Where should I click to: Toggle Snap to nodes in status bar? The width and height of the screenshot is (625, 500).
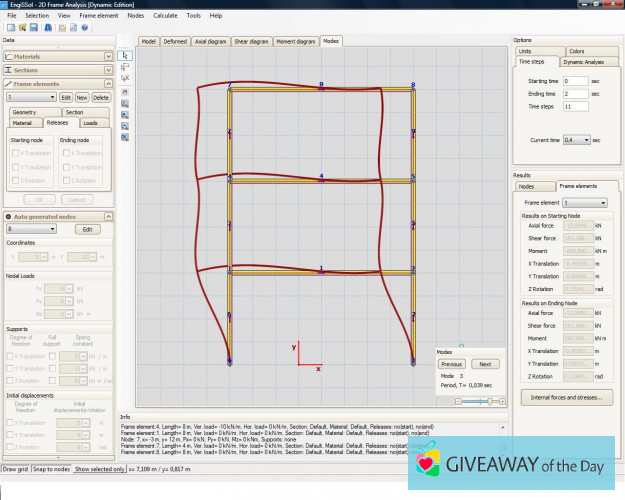point(51,468)
